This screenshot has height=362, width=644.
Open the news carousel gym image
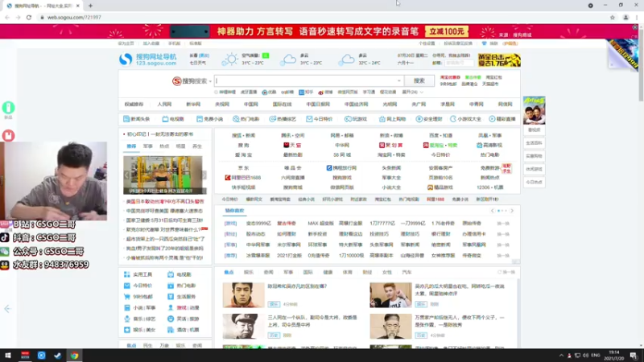[163, 175]
